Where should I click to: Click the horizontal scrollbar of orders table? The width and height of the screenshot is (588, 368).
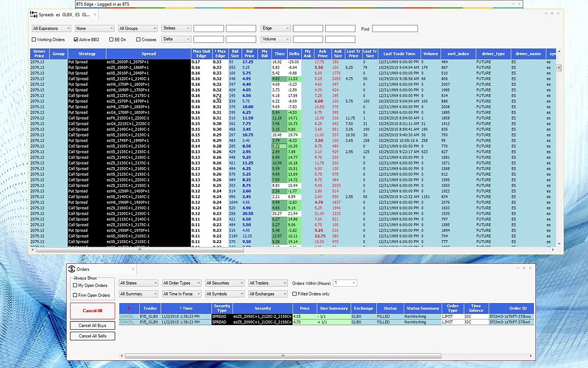click(x=283, y=356)
